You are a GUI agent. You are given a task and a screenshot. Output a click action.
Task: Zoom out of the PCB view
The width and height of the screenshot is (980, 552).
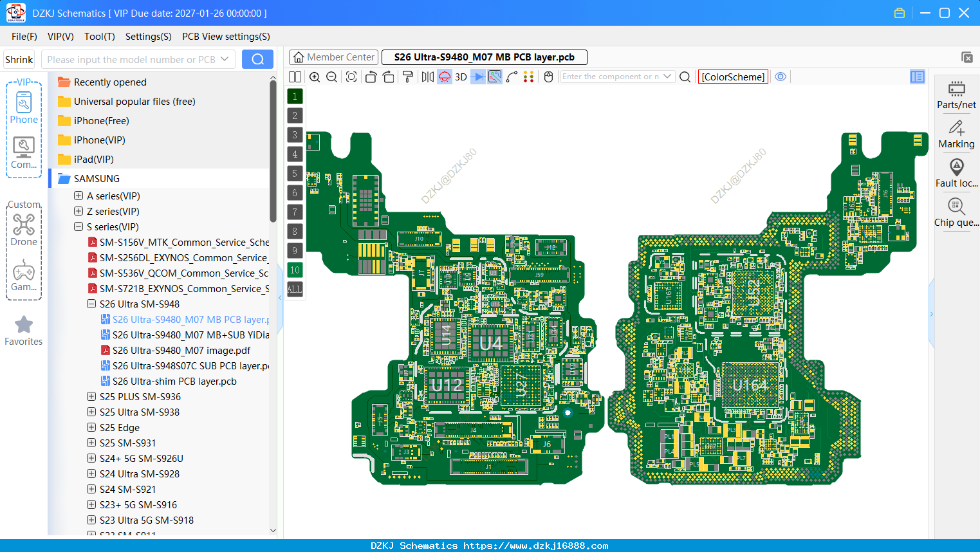pos(332,77)
